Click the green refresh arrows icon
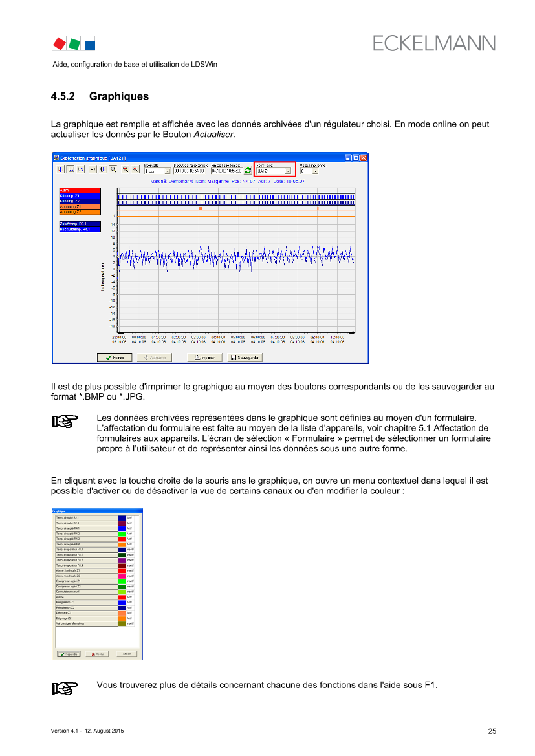This screenshot has height=756, width=535. click(x=248, y=171)
